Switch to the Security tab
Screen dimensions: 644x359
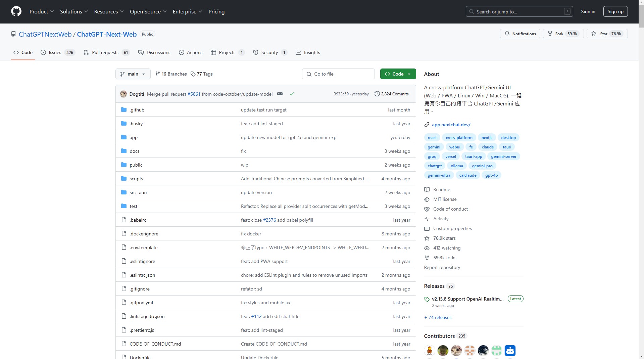pyautogui.click(x=270, y=52)
